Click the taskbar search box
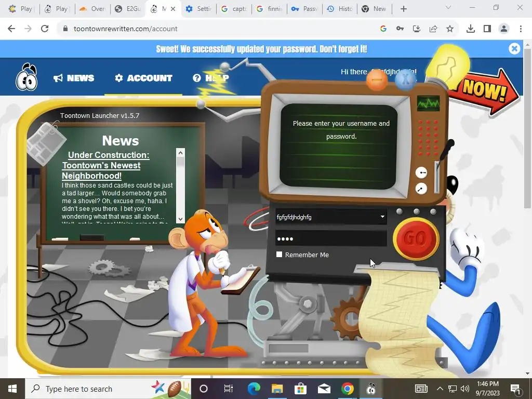This screenshot has height=399, width=532. click(108, 389)
